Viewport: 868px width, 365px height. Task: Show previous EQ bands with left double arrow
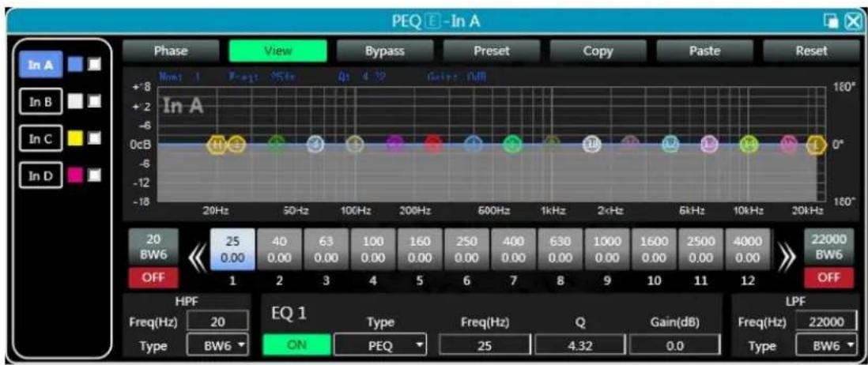coord(197,258)
